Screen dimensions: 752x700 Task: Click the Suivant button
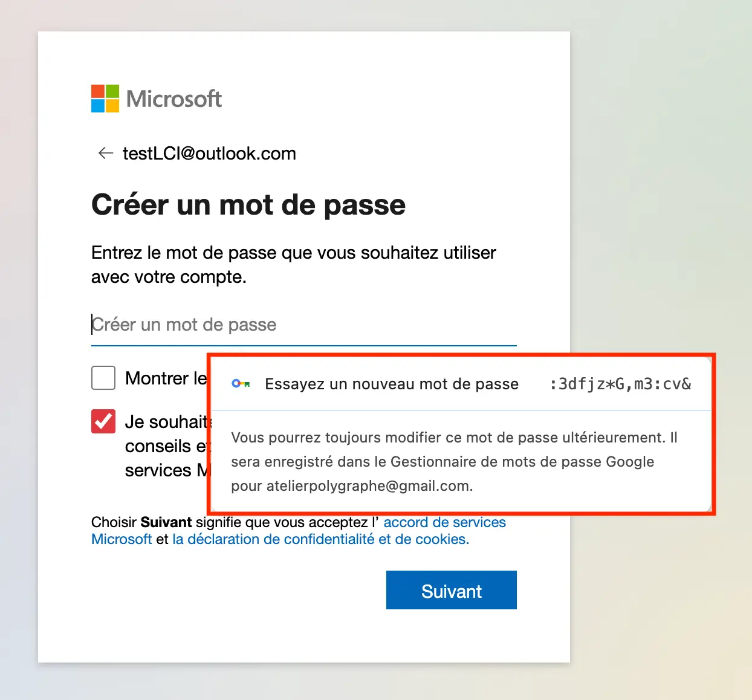click(452, 590)
